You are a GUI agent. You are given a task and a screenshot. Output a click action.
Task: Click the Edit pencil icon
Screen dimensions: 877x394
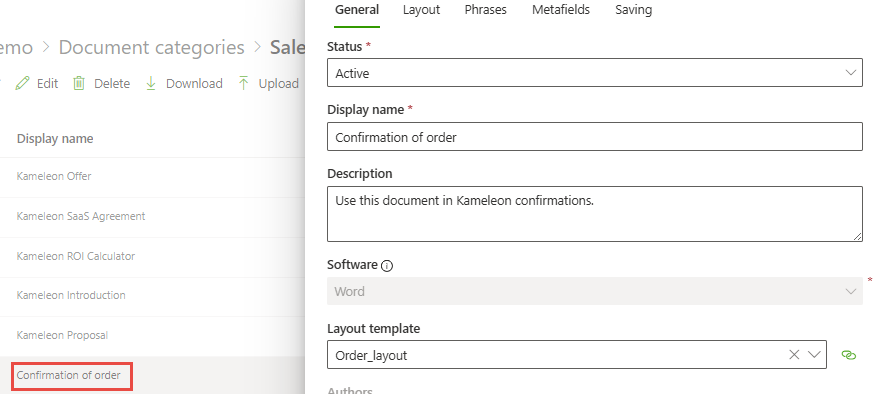[22, 83]
